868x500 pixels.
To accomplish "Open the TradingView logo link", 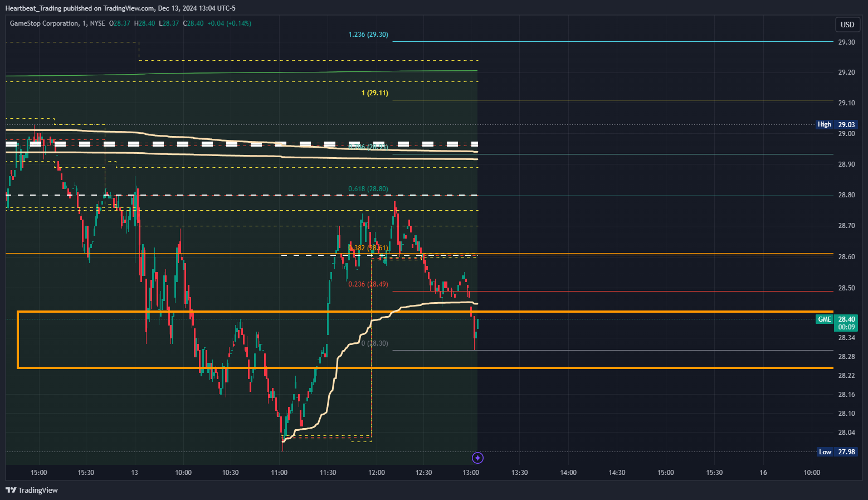I will coord(32,490).
